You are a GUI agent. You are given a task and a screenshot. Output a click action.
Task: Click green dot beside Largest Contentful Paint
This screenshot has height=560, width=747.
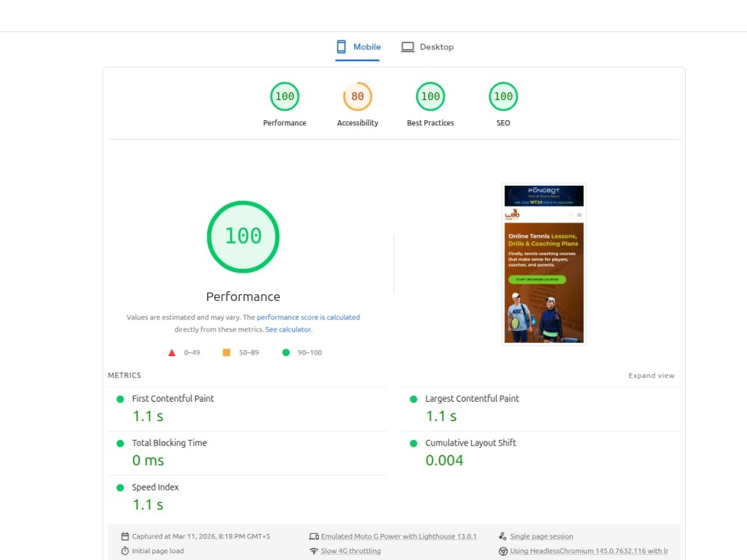click(414, 399)
